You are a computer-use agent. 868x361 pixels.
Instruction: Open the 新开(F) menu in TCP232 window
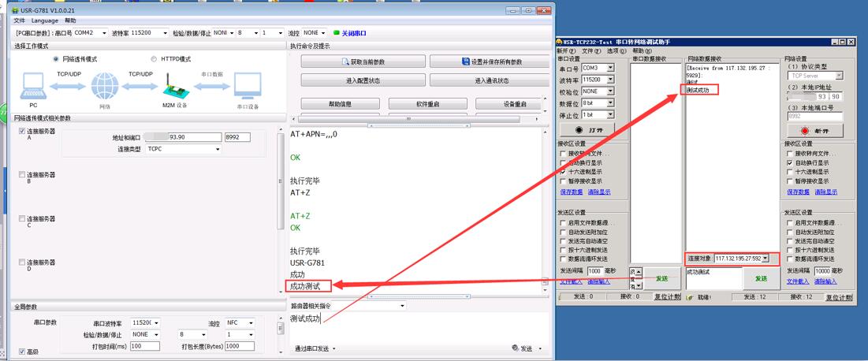[x=566, y=50]
